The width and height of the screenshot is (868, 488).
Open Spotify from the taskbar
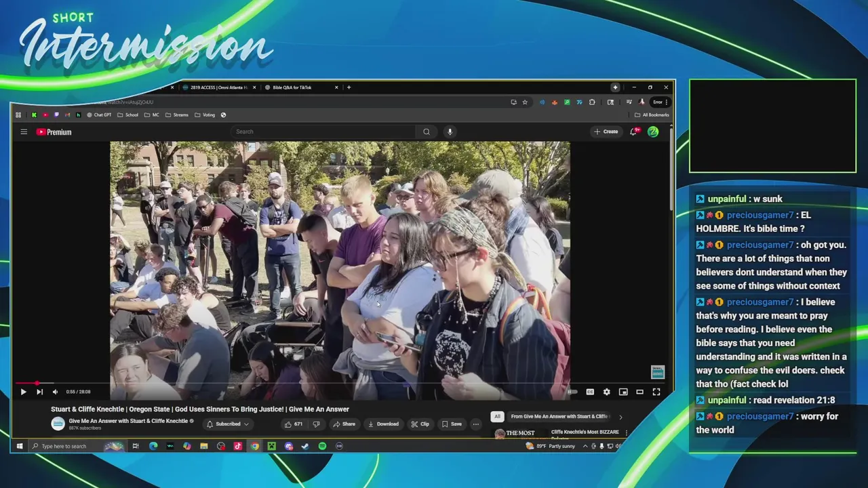tap(322, 446)
